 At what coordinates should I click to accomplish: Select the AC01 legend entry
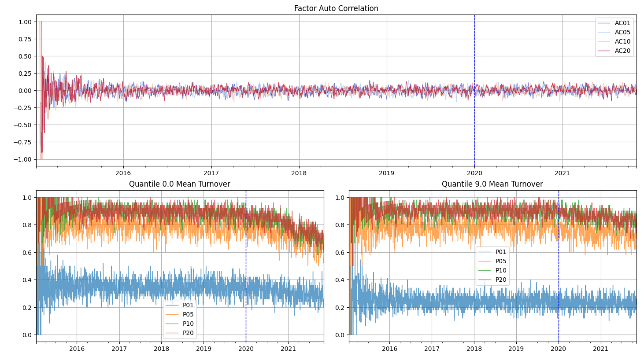tap(614, 23)
